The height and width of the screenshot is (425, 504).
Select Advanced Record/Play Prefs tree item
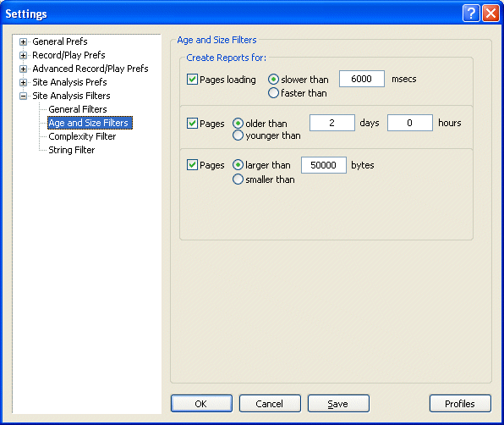point(90,69)
